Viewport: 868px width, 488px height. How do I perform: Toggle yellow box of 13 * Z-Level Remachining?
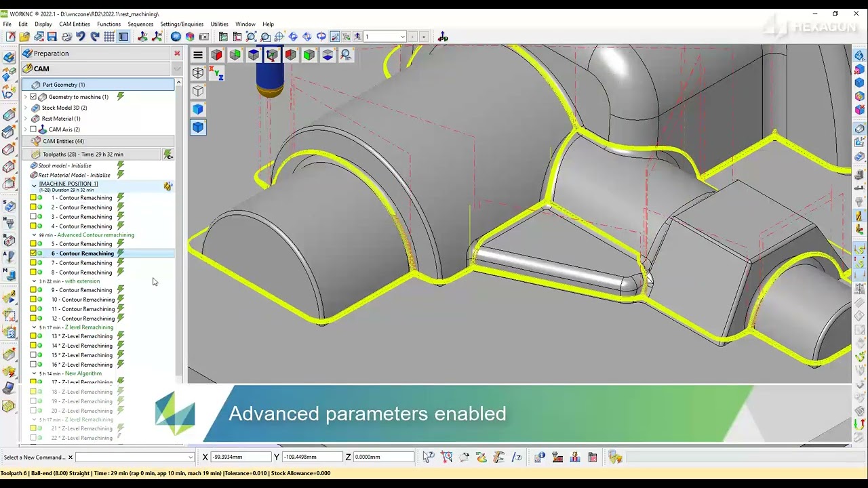pyautogui.click(x=33, y=336)
